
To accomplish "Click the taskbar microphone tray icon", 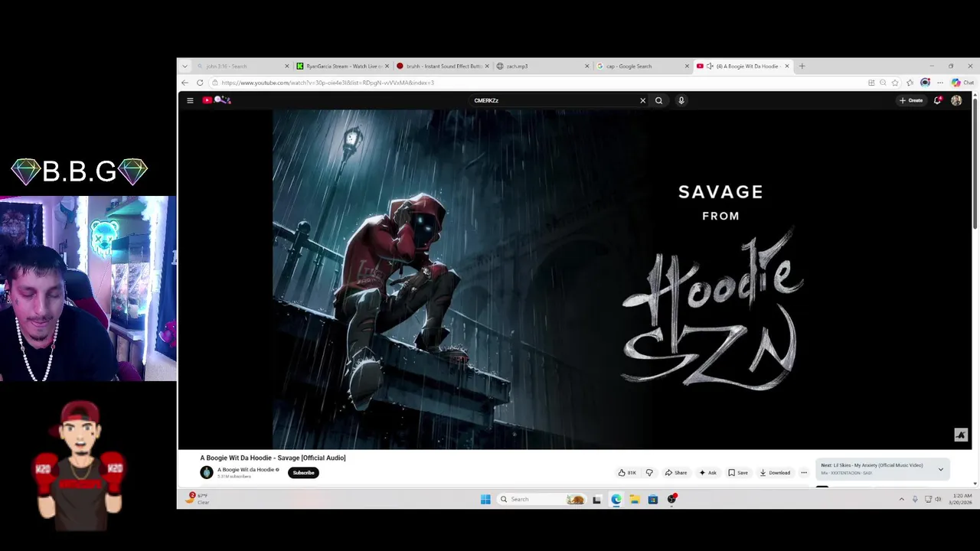I will [x=915, y=499].
